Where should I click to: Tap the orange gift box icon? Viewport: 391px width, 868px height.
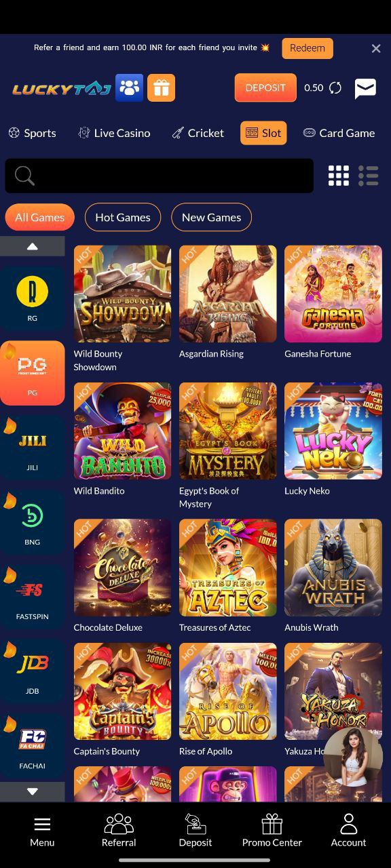tap(161, 87)
